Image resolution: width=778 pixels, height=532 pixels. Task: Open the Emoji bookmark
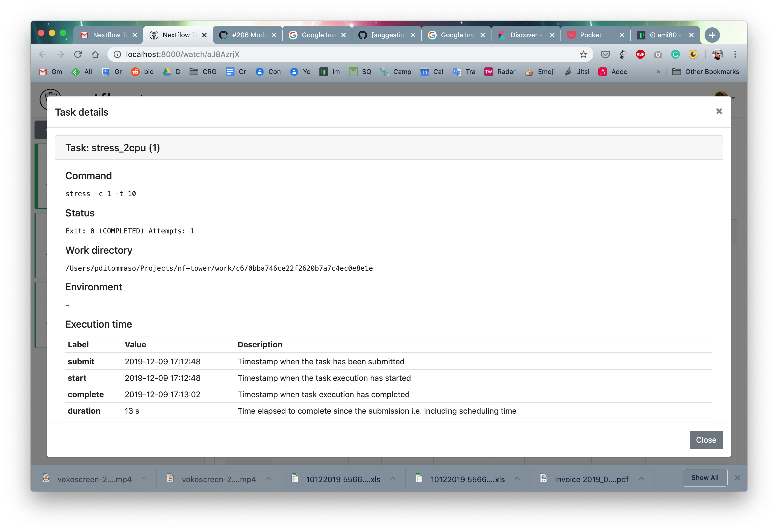tap(540, 72)
